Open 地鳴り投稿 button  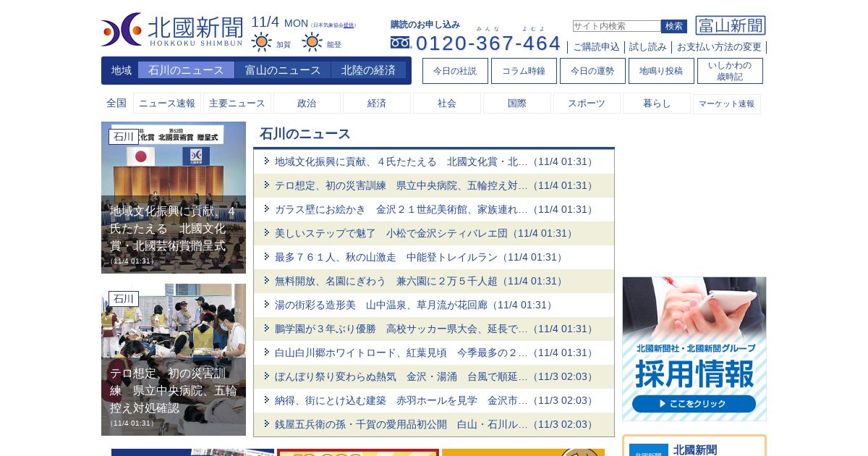(x=661, y=71)
